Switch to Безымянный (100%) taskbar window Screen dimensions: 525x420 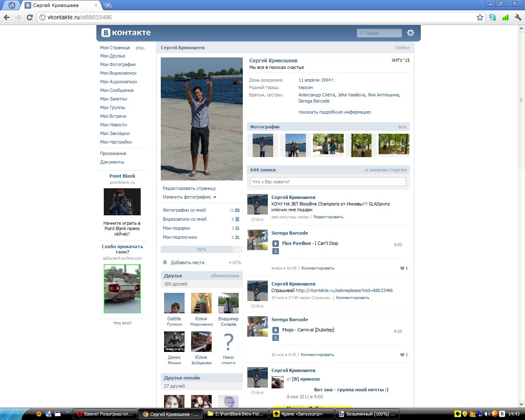tap(367, 414)
